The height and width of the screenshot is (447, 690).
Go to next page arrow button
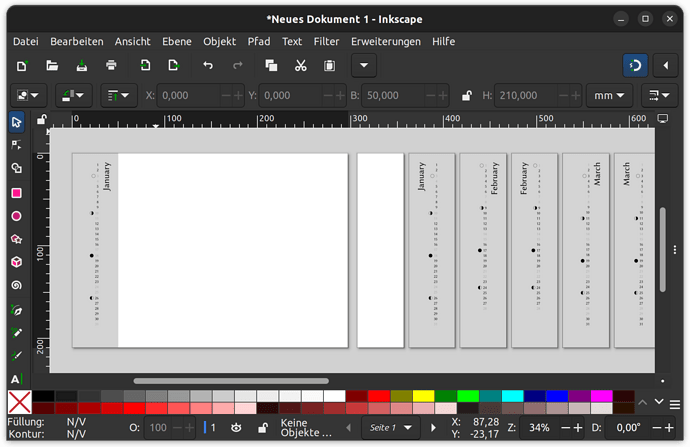tap(433, 427)
